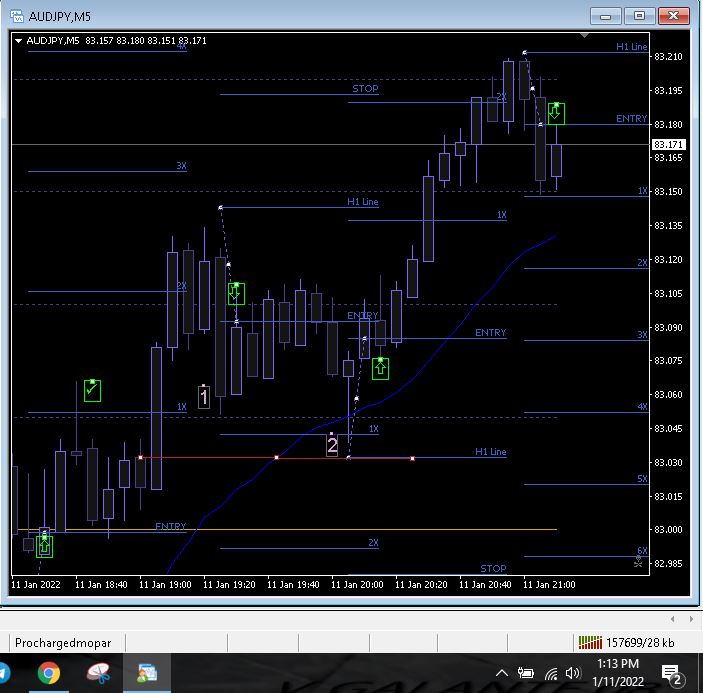This screenshot has width=703, height=693.
Task: Click the 157699/28 kb traffic indicator
Action: coord(640,643)
